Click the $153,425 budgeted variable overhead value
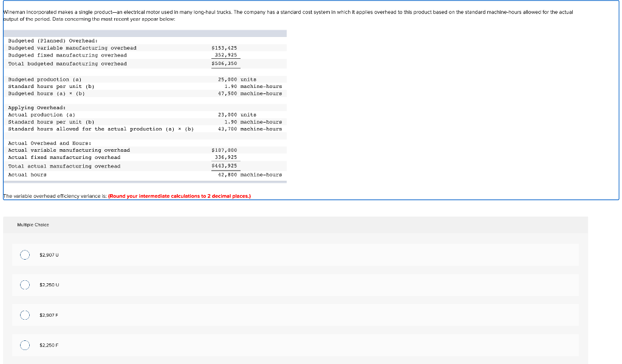 pos(224,48)
